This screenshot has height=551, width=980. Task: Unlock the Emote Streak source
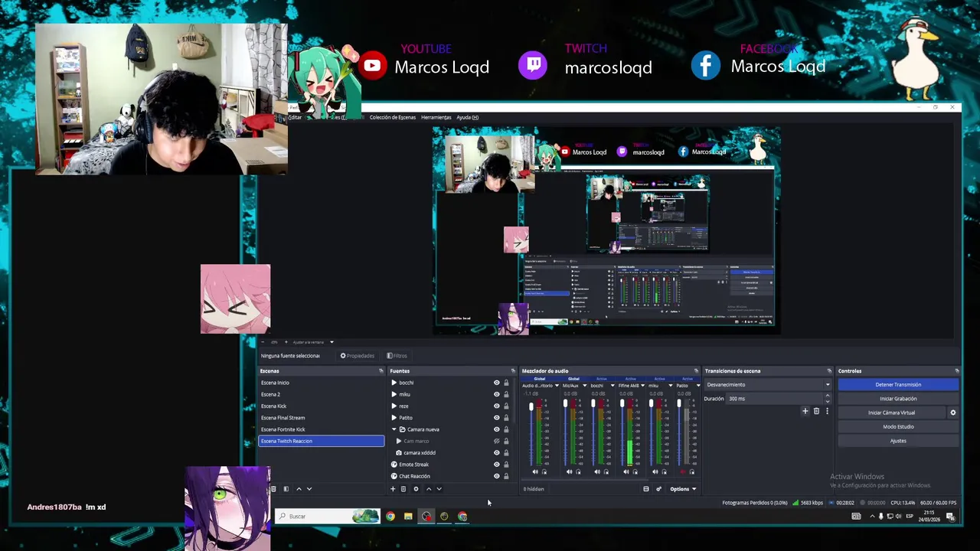(506, 465)
